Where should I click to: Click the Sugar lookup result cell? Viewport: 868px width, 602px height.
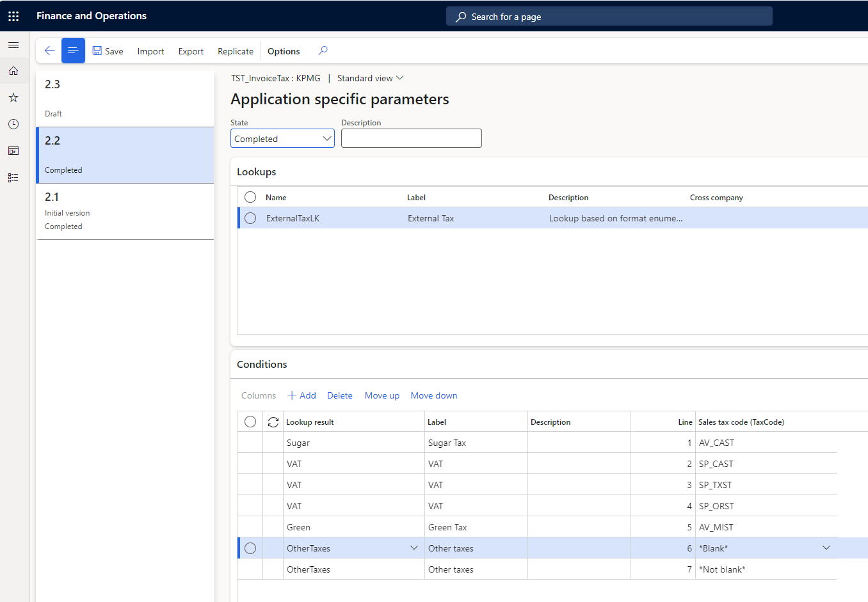coord(354,443)
